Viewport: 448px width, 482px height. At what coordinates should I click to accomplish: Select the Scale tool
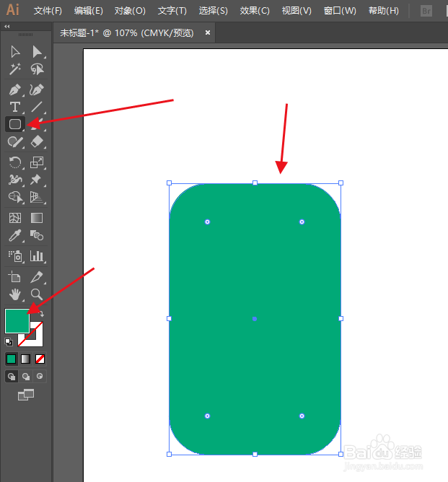coord(37,162)
